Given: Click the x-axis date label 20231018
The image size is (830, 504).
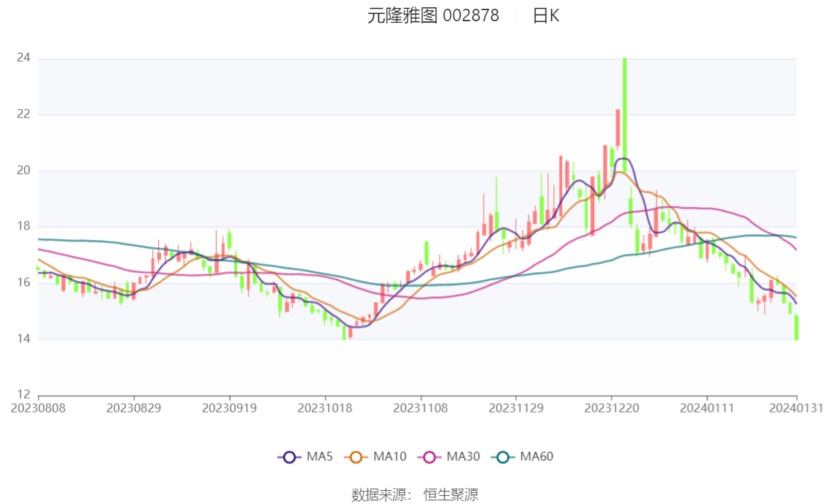Looking at the screenshot, I should [x=325, y=408].
